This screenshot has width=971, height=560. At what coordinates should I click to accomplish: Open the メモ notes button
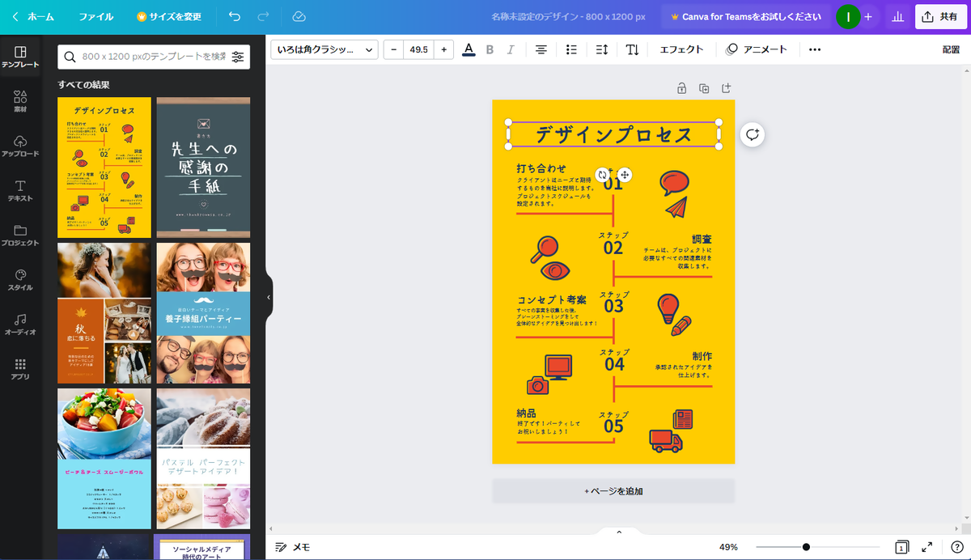pos(292,547)
